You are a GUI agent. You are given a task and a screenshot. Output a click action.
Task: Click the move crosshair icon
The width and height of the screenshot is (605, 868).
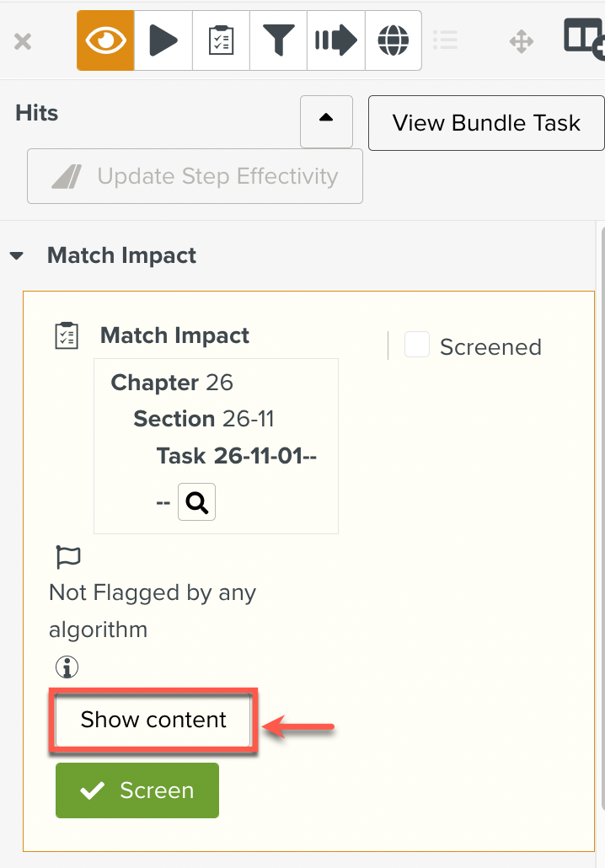coord(522,40)
